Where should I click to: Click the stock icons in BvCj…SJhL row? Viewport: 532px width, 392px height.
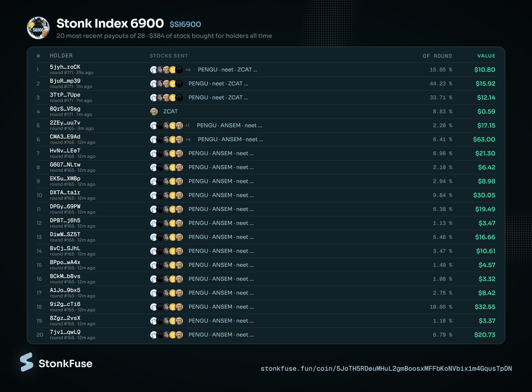(x=166, y=251)
